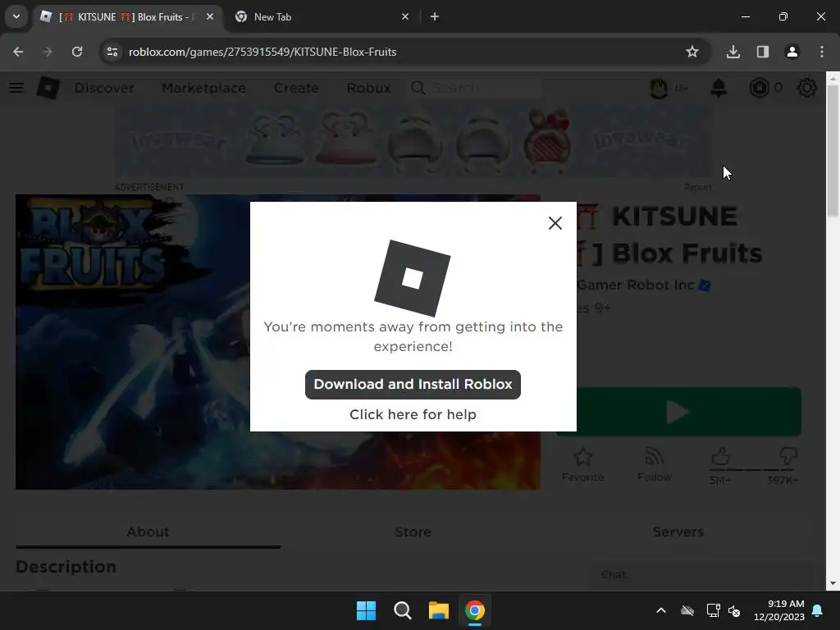Click Chrome icon in taskbar
The image size is (840, 630).
pyautogui.click(x=475, y=610)
